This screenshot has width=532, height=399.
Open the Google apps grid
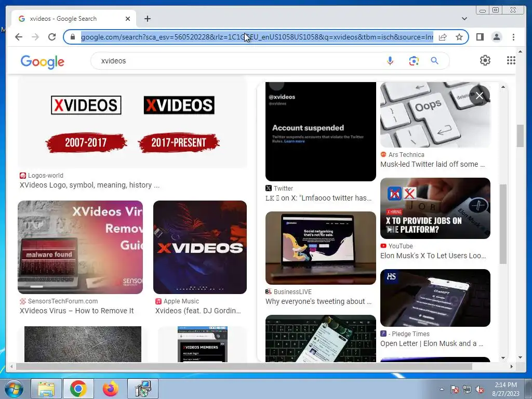click(511, 60)
